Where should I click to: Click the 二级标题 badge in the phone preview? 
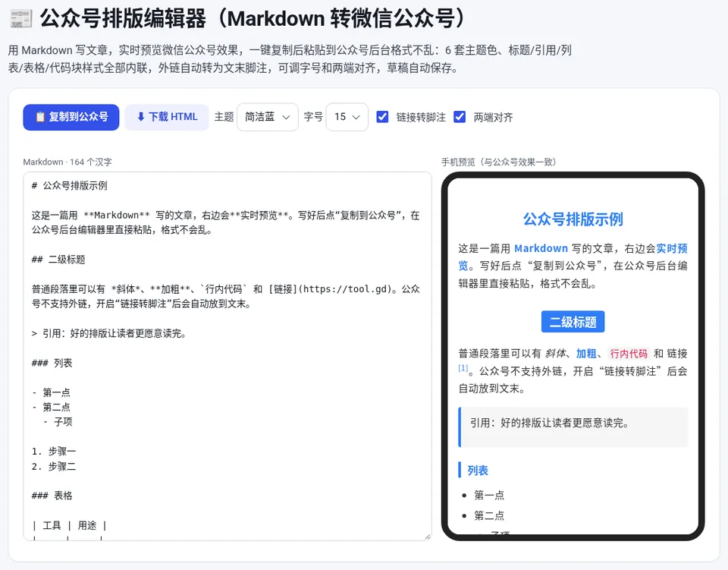573,322
